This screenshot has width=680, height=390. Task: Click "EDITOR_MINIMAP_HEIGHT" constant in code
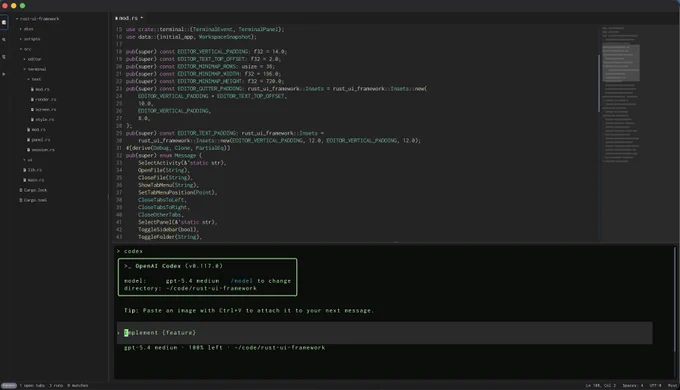click(x=209, y=81)
